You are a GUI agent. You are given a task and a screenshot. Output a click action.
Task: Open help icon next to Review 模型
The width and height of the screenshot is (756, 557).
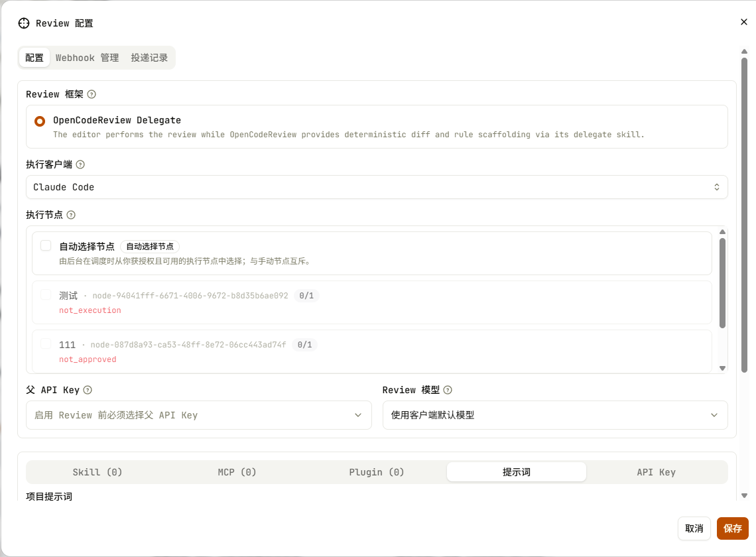pyautogui.click(x=448, y=390)
